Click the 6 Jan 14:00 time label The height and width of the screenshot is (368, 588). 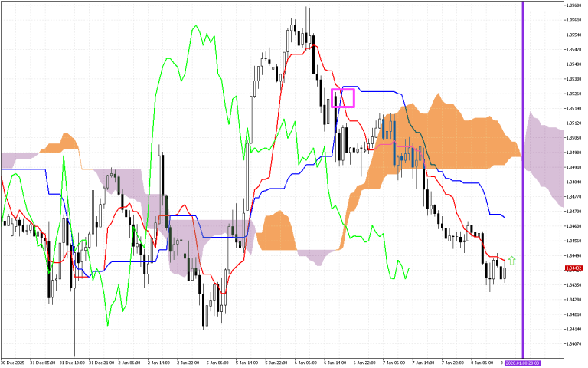click(335, 363)
